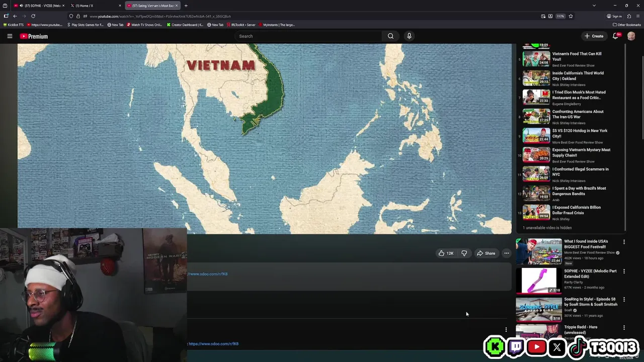
Task: Expand the list all tabs chevron
Action: [594, 6]
